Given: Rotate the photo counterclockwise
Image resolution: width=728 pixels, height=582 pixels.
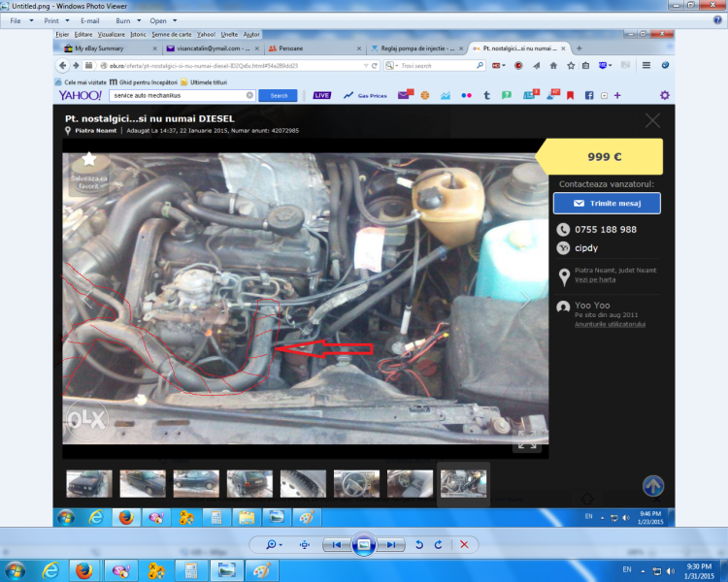Looking at the screenshot, I should (x=419, y=545).
